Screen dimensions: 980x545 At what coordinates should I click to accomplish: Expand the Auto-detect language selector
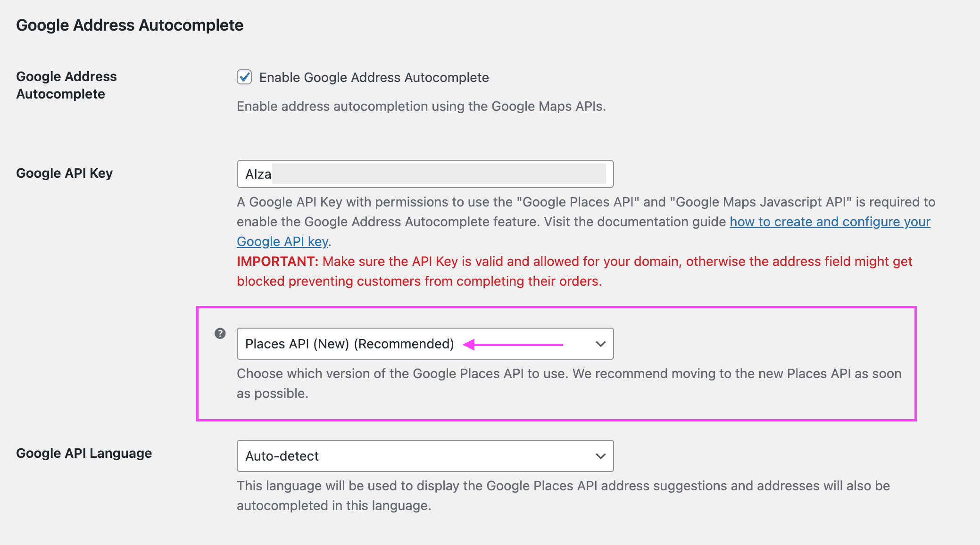click(x=424, y=456)
